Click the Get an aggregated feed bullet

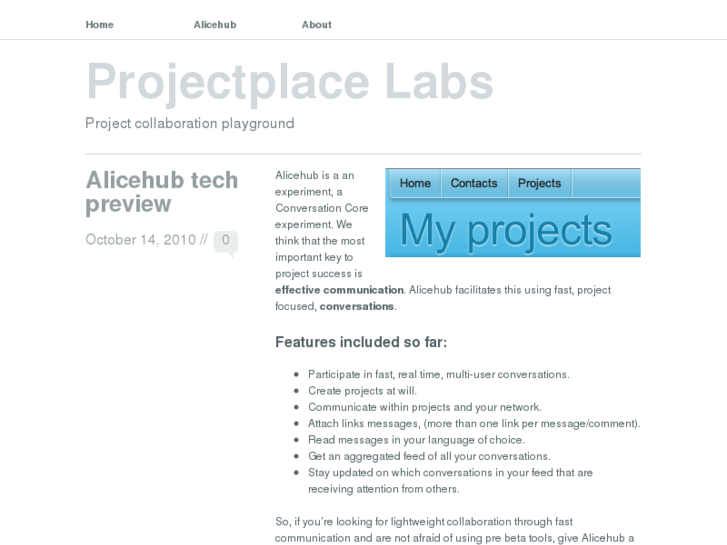(x=429, y=456)
